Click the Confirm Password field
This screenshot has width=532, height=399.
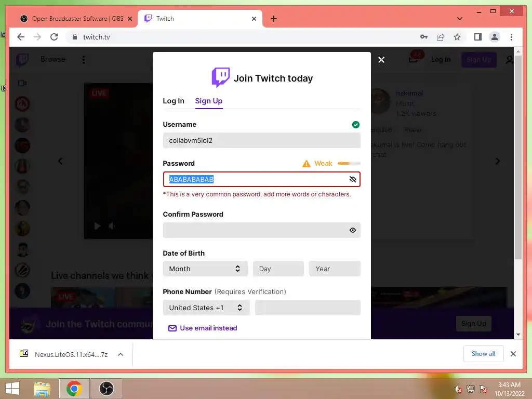[262, 230]
